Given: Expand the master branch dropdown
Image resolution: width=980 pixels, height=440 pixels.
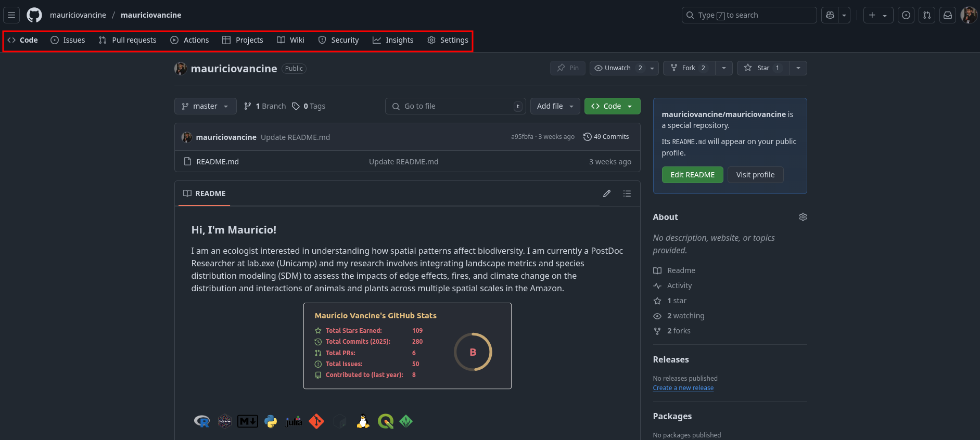Looking at the screenshot, I should (205, 106).
